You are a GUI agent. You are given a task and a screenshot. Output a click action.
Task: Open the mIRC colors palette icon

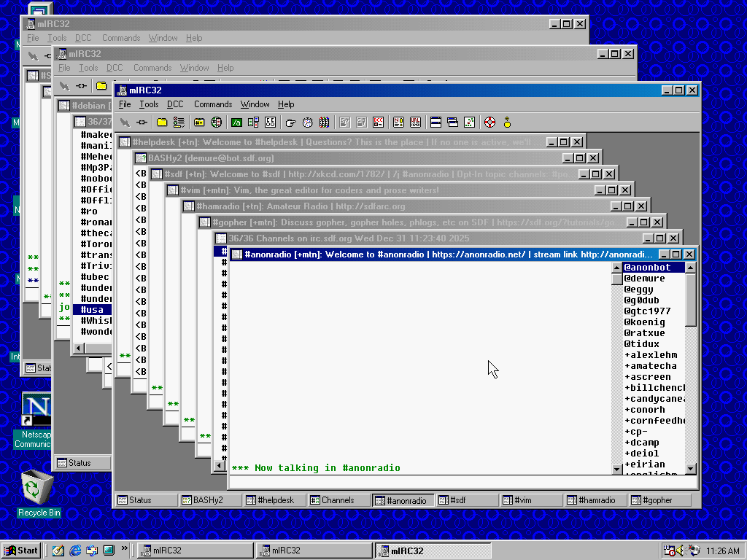[324, 122]
